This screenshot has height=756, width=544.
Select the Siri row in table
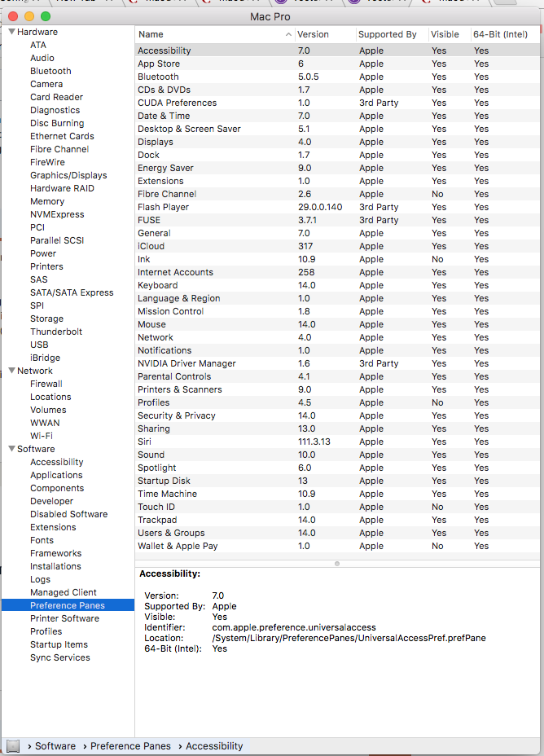coord(337,442)
